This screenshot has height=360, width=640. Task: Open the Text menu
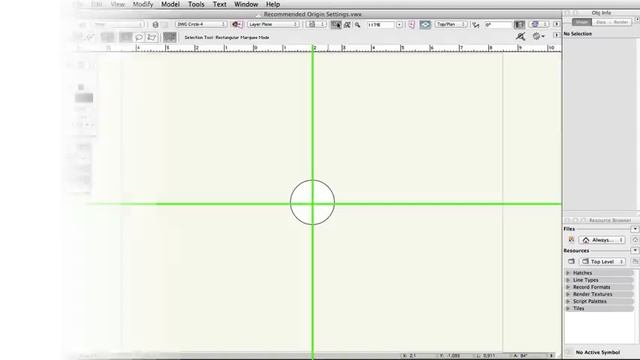click(219, 4)
